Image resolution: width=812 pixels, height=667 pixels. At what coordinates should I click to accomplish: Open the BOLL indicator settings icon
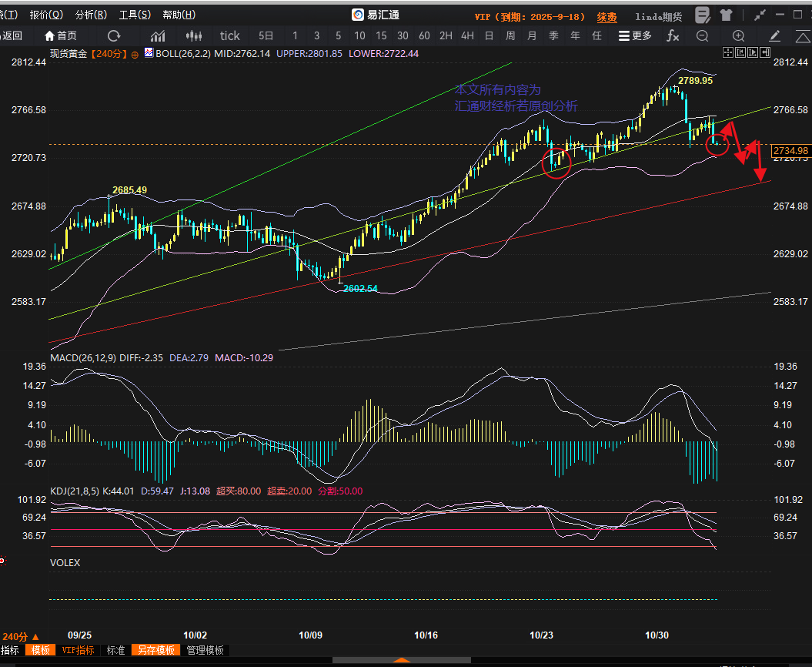click(x=149, y=53)
